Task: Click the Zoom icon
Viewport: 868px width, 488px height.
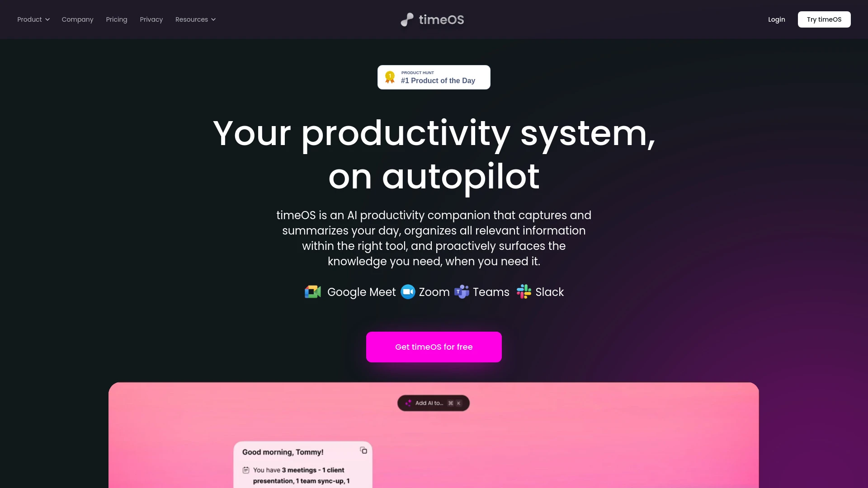Action: [x=407, y=292]
